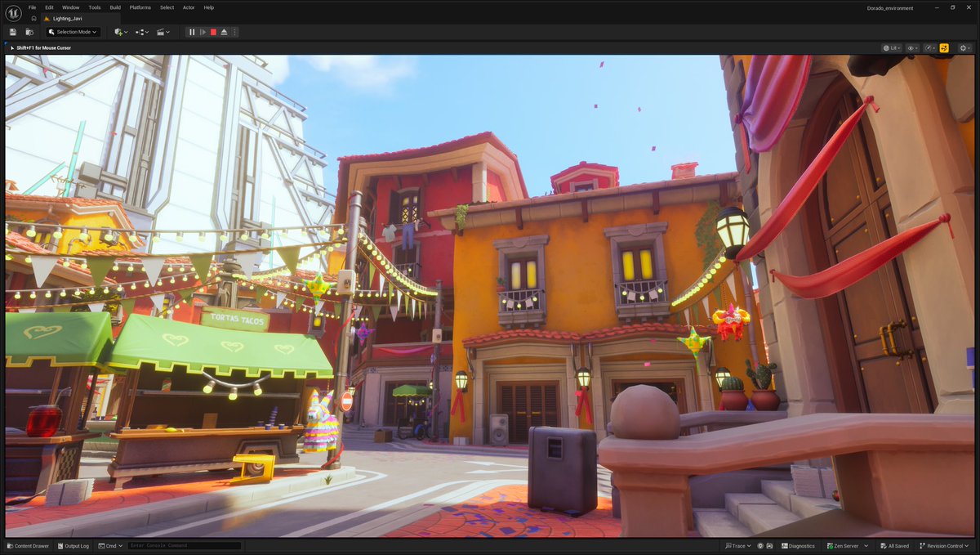The width and height of the screenshot is (980, 555).
Task: Click the All Saved status indicator
Action: (893, 546)
